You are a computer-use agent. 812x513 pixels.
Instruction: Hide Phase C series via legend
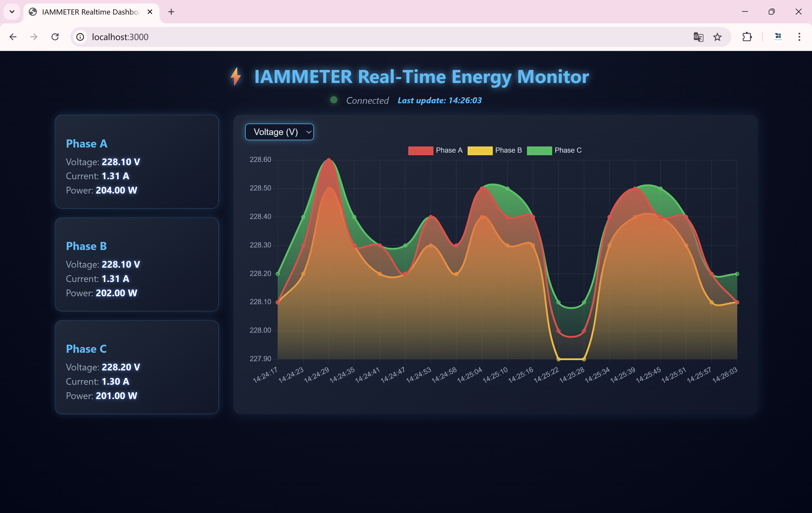point(568,150)
